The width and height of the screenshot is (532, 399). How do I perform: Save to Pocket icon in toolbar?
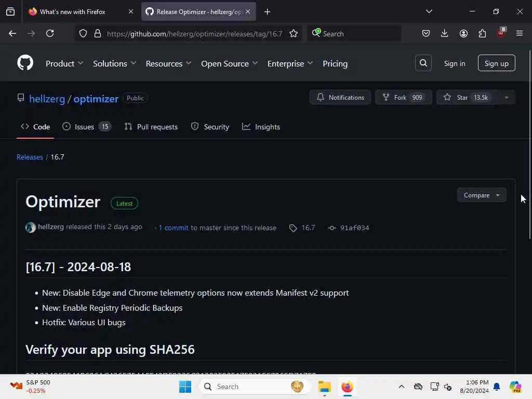pyautogui.click(x=426, y=34)
